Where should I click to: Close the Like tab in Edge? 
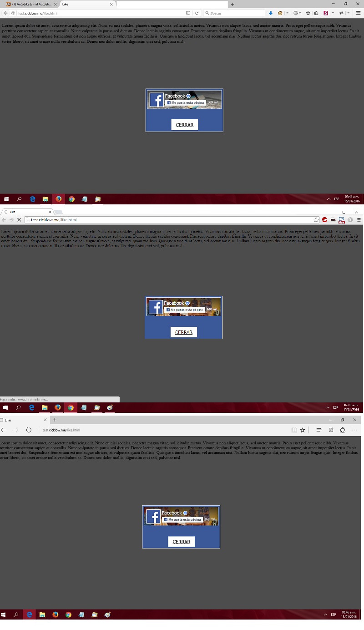[x=45, y=420]
